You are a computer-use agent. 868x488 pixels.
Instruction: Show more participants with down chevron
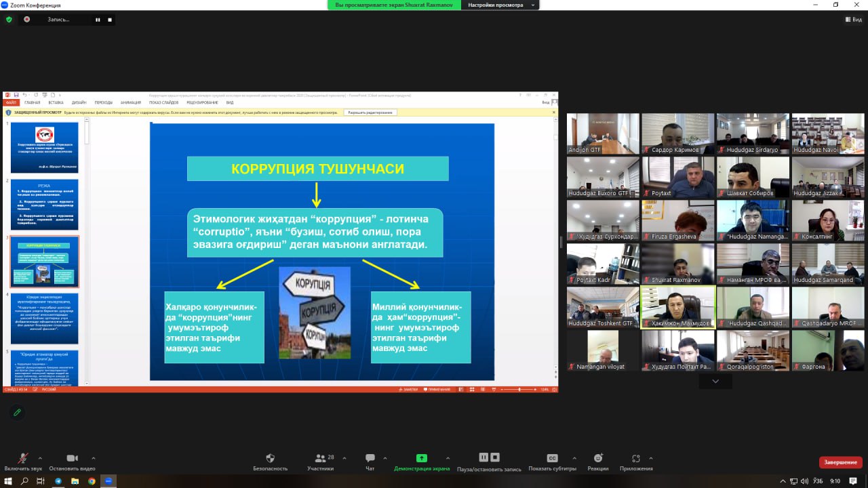coord(715,382)
